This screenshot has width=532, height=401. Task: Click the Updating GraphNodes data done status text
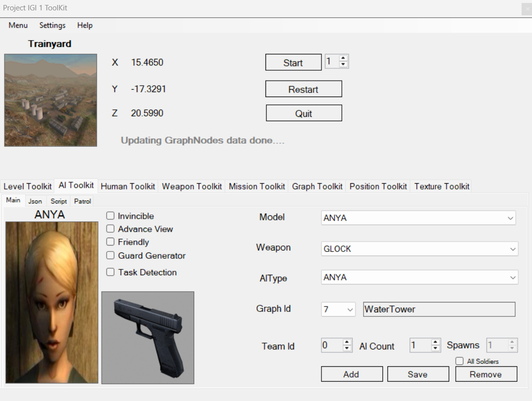(203, 140)
